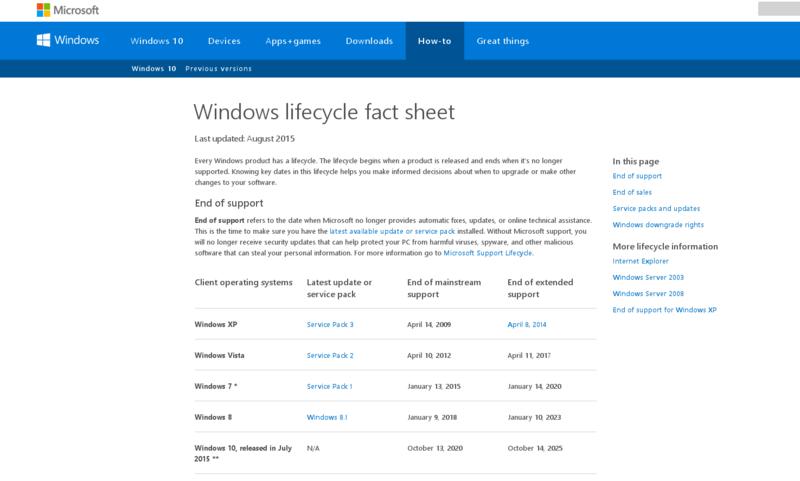Open the Apps+games menu item
The height and width of the screenshot is (481, 800).
(293, 41)
